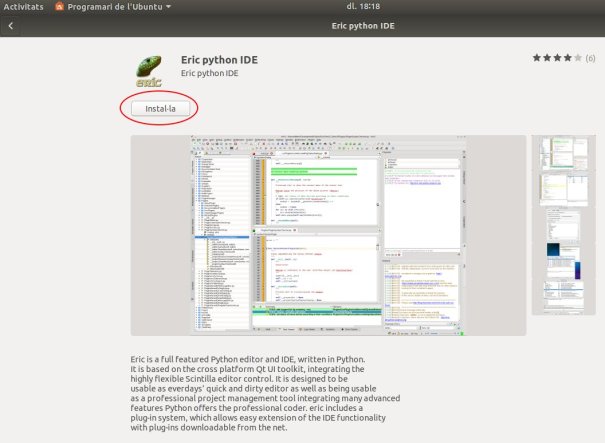Click the bold Eric python IDE heading
605x443 pixels.
(219, 59)
